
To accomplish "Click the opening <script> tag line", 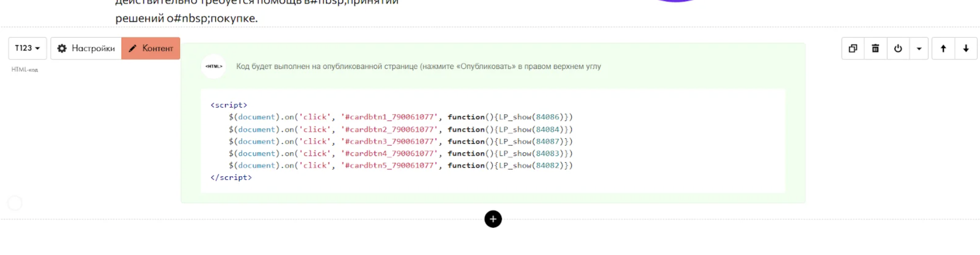I will click(x=229, y=105).
